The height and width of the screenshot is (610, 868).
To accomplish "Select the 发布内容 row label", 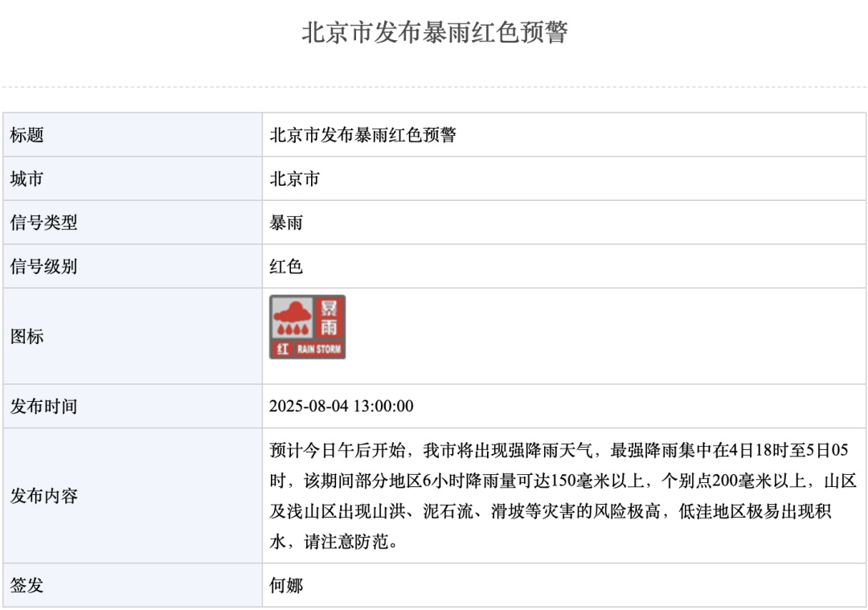I will pyautogui.click(x=40, y=496).
